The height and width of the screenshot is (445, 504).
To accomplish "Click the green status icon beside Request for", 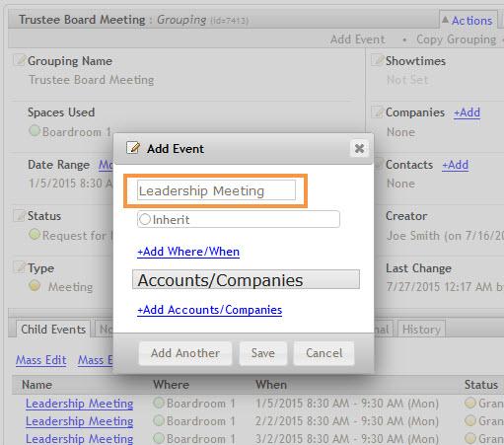I will click(35, 235).
